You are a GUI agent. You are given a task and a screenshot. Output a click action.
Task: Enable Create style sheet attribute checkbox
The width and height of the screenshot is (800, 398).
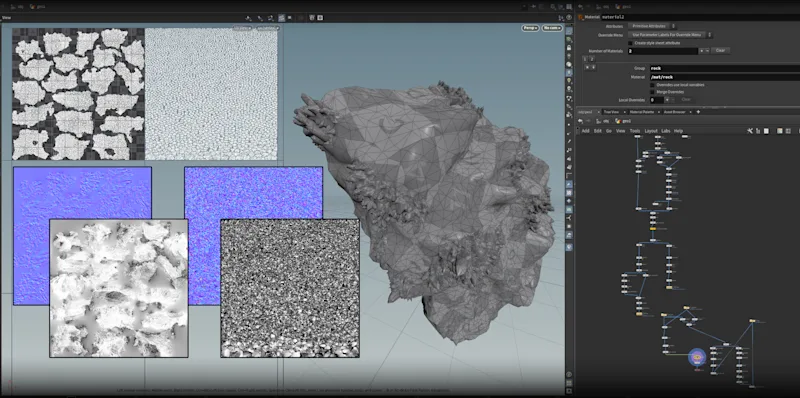(630, 43)
